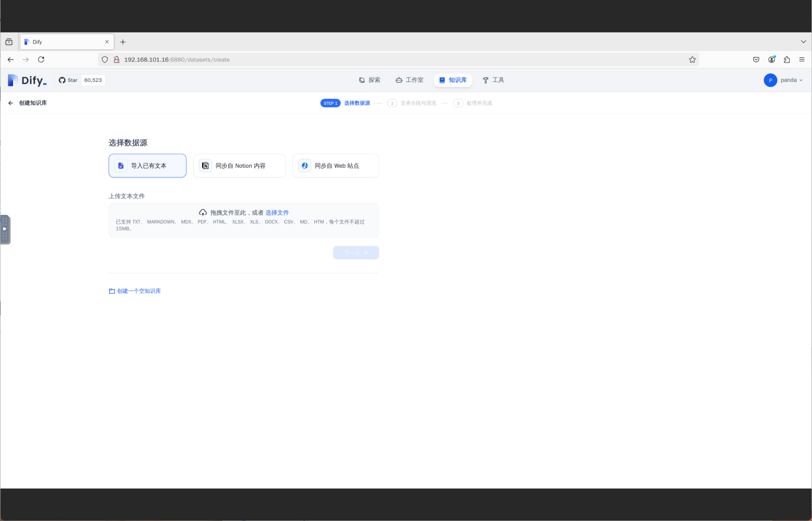
Task: Click the 知识库 book icon
Action: 442,80
